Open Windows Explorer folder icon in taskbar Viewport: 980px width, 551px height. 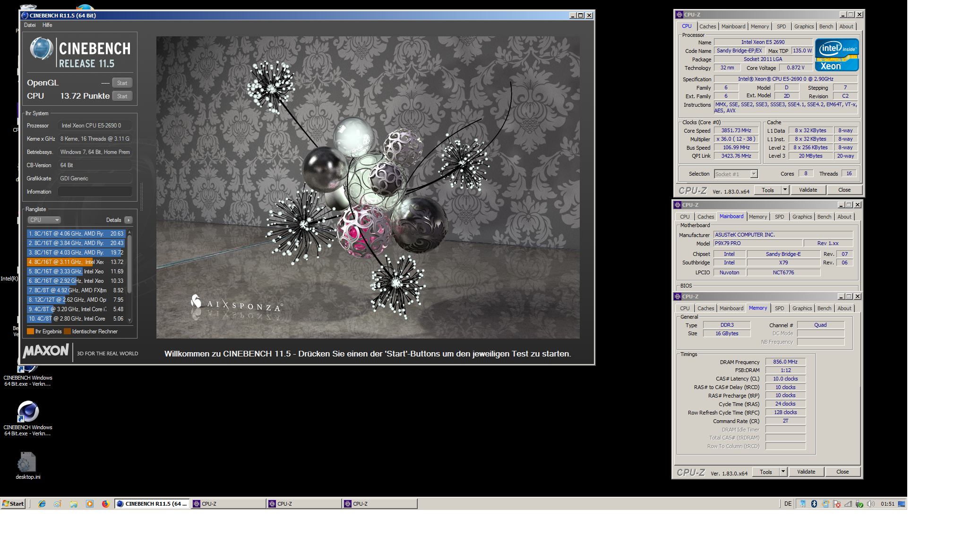click(x=74, y=504)
